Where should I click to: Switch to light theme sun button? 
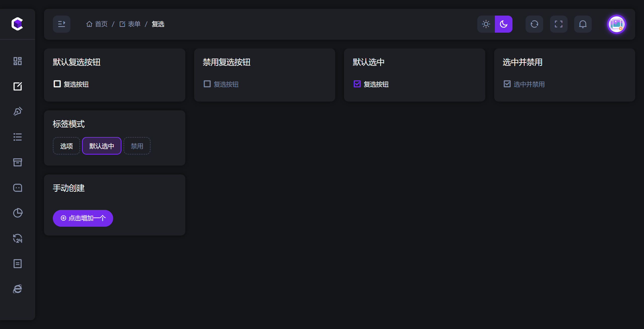coord(486,24)
